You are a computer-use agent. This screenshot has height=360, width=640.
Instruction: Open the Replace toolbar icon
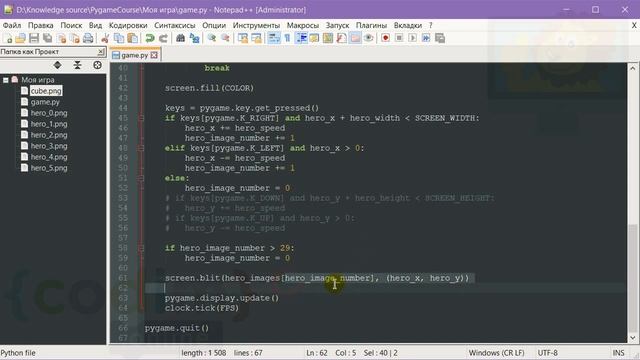(195, 38)
